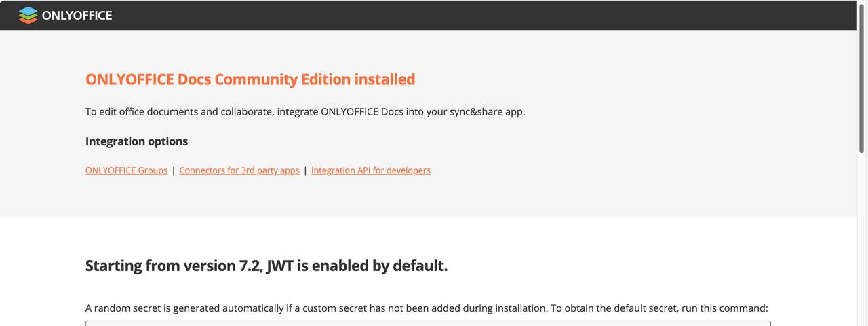Click the command box under the secret text
Image resolution: width=868 pixels, height=326 pixels.
click(428, 323)
